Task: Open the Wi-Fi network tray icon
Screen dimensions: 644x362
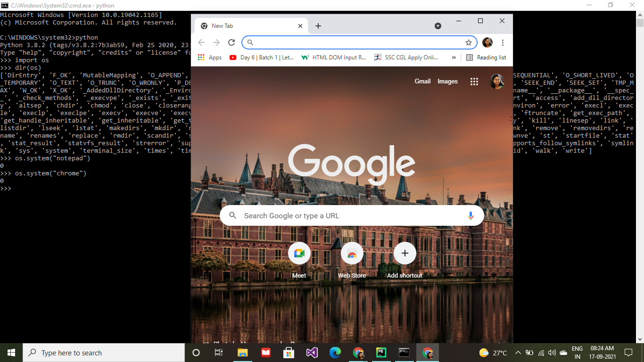Action: [x=541, y=353]
